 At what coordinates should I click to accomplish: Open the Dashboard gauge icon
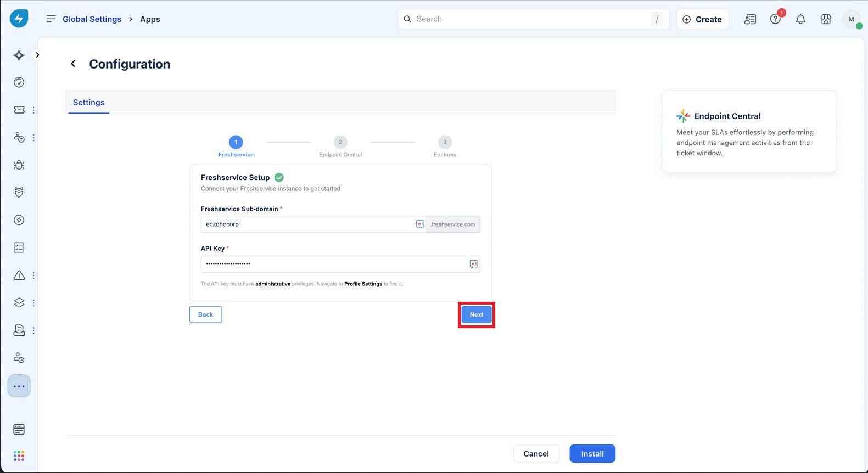(19, 82)
